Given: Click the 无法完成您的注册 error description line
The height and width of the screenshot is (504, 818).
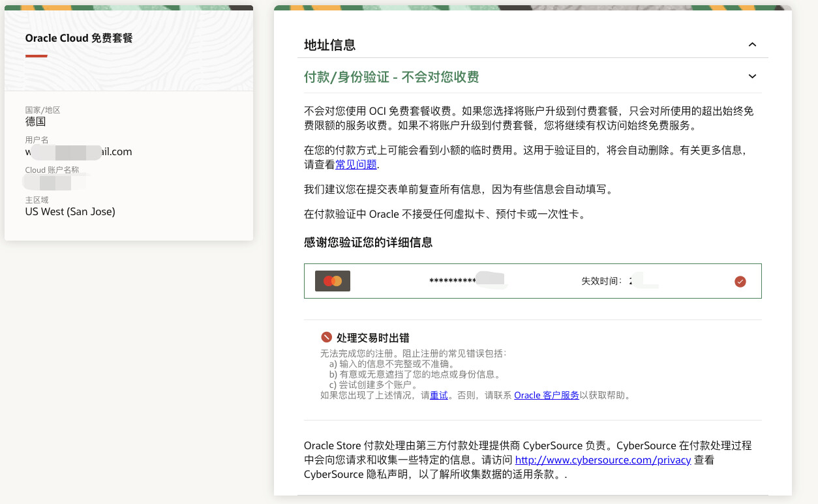Looking at the screenshot, I should [x=413, y=353].
